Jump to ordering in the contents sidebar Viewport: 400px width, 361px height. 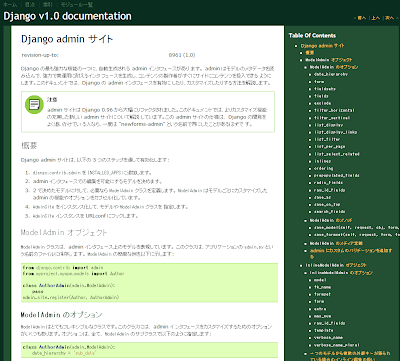tap(323, 168)
